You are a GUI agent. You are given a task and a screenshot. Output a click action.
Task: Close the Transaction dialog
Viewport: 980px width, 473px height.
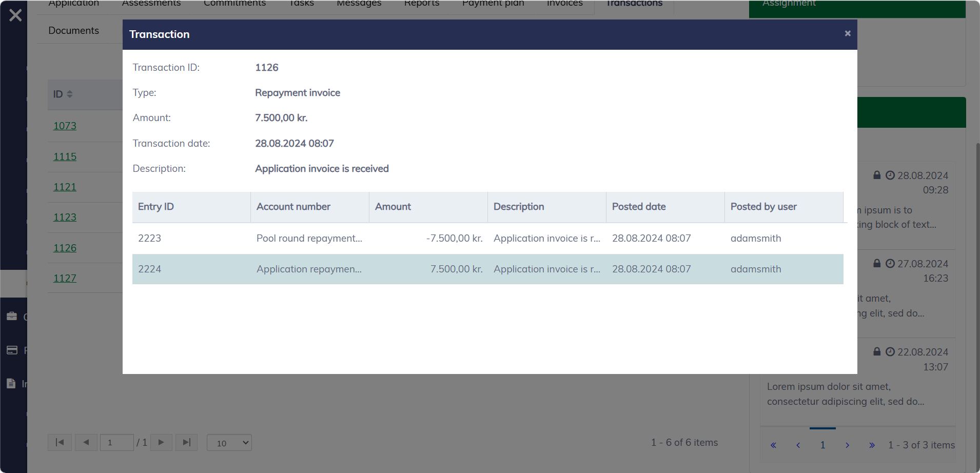[x=847, y=33]
